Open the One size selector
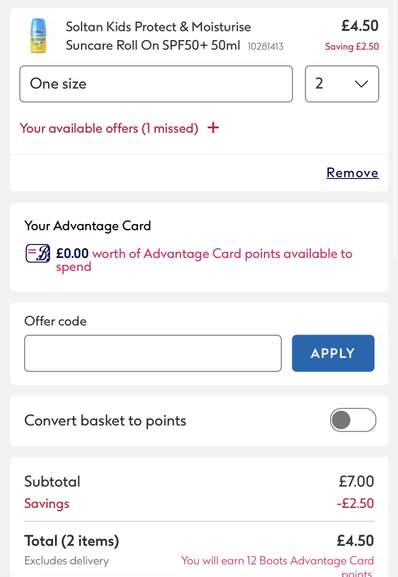The height and width of the screenshot is (577, 398). [156, 84]
